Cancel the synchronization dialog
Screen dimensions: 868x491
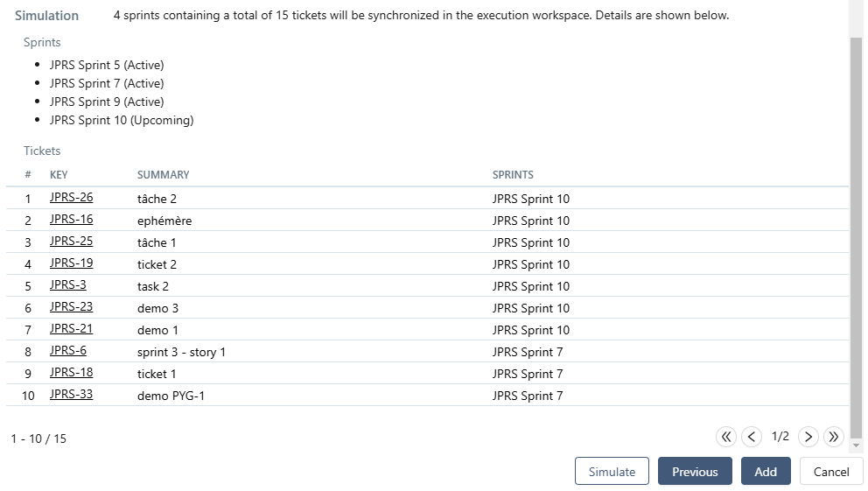pyautogui.click(x=831, y=472)
